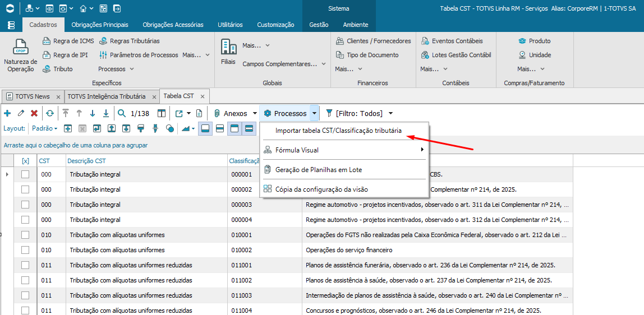The image size is (644, 315).
Task: Expand the Anexos dropdown arrow
Action: point(255,113)
